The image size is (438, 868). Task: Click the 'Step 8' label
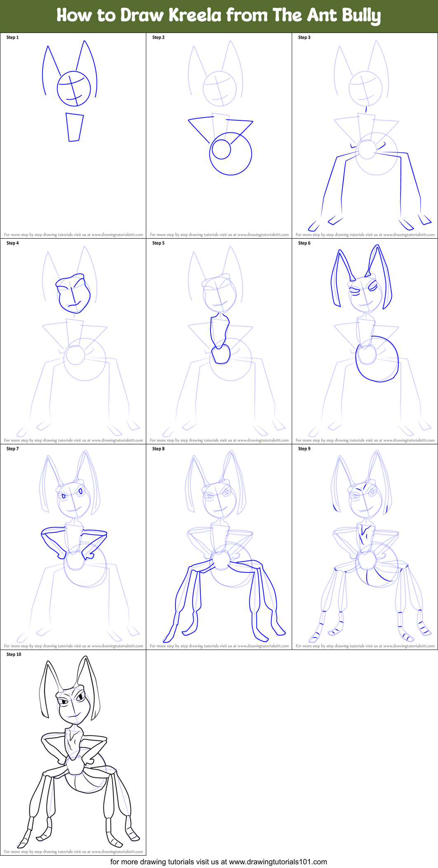click(159, 449)
